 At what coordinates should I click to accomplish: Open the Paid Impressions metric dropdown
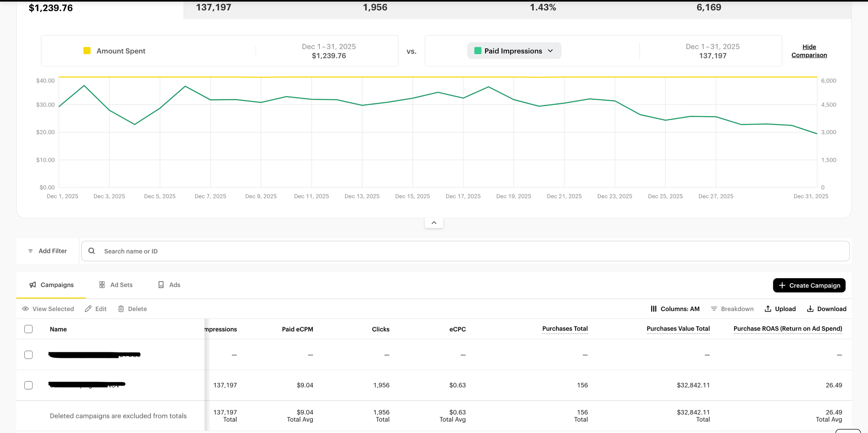point(514,51)
